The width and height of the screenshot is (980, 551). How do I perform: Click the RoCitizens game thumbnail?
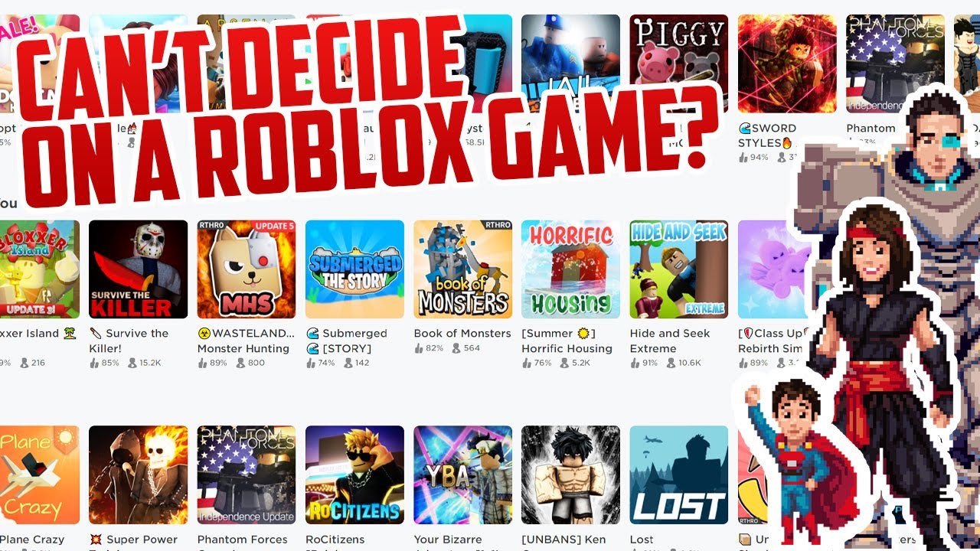354,475
